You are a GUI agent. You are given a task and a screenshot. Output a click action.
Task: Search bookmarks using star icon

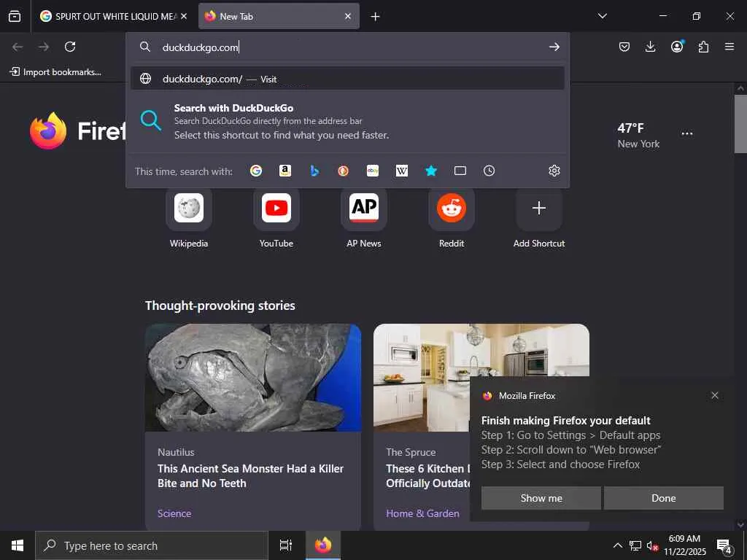pyautogui.click(x=431, y=171)
